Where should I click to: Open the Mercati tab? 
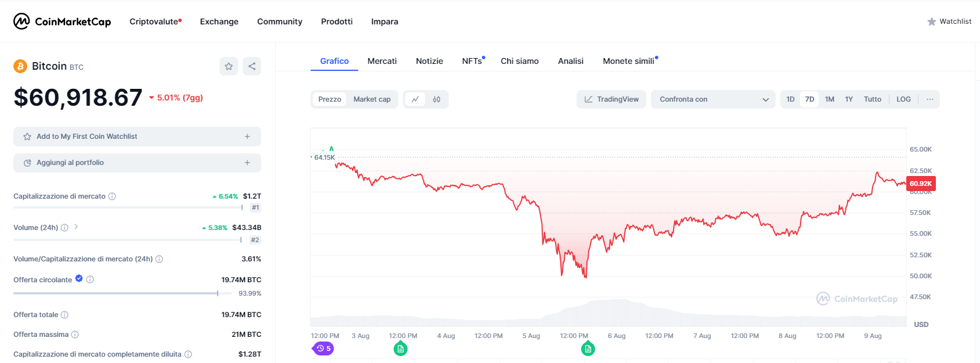pos(382,61)
